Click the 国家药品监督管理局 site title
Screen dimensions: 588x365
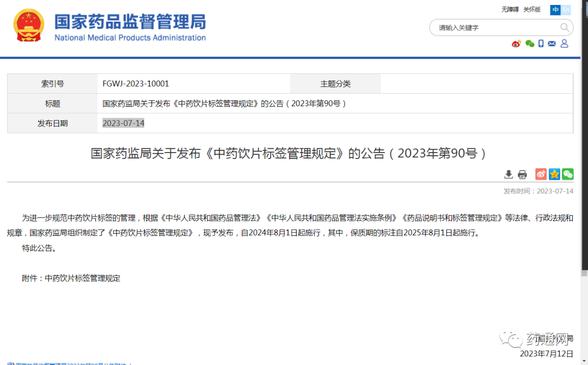tap(130, 22)
